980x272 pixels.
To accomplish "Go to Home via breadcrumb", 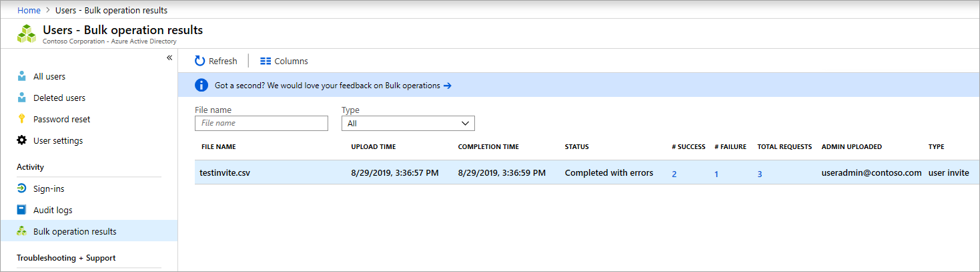I will pyautogui.click(x=29, y=10).
